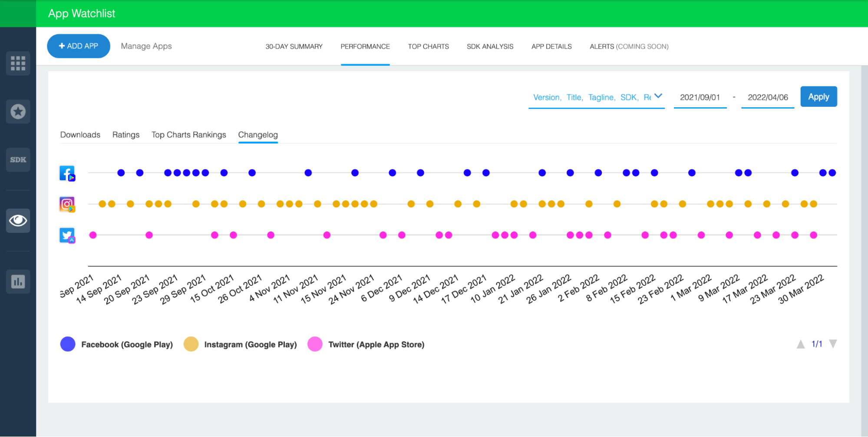The width and height of the screenshot is (868, 437).
Task: Open the bar chart sidebar icon
Action: [x=18, y=281]
